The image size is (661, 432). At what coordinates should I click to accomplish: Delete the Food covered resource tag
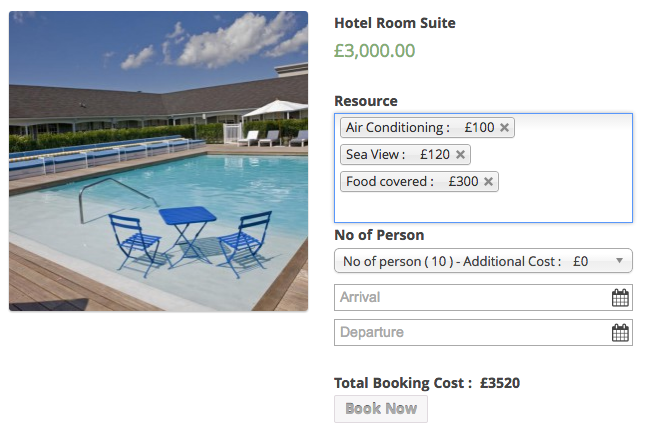[488, 182]
